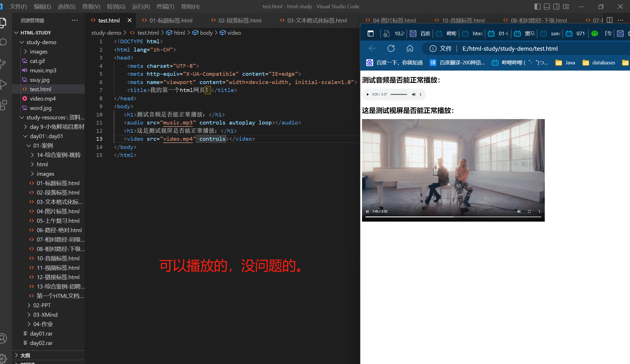Open video player more options menu
This screenshot has width=630, height=364.
[539, 211]
